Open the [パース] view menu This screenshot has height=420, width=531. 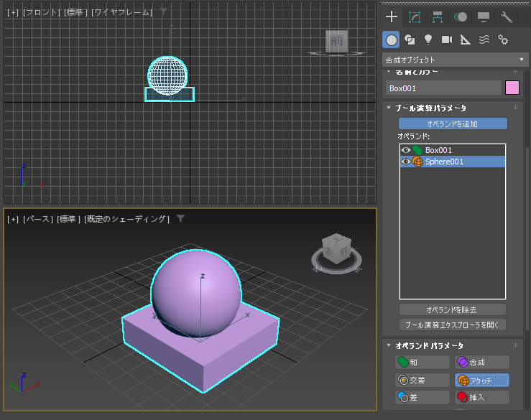point(38,219)
